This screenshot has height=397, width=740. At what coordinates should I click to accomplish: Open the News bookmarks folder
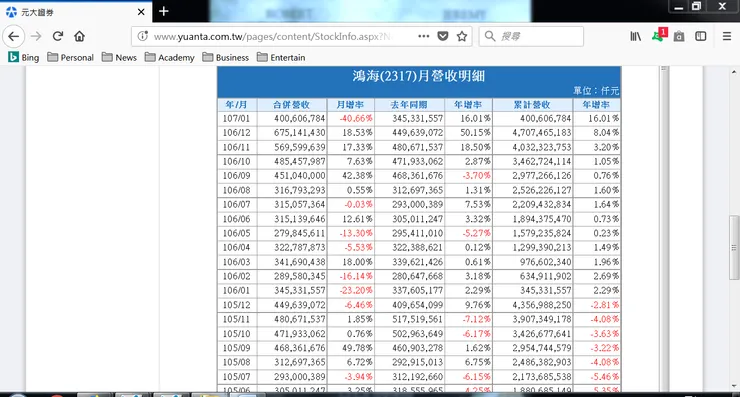click(x=119, y=58)
